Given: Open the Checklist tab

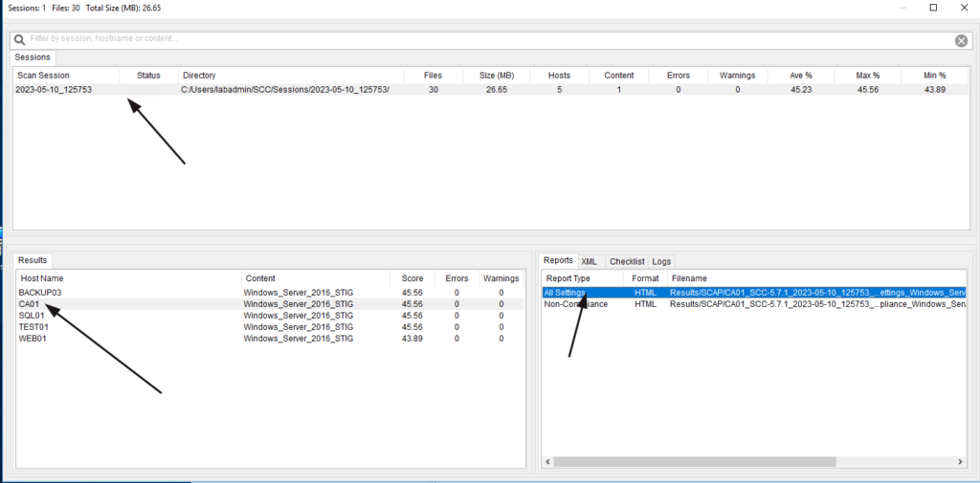Looking at the screenshot, I should [627, 261].
